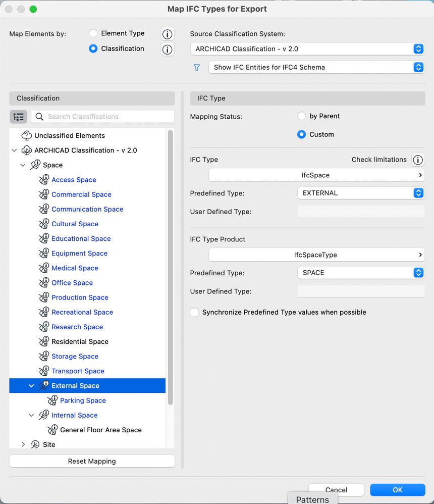Click the Transport Space row icon

44,371
